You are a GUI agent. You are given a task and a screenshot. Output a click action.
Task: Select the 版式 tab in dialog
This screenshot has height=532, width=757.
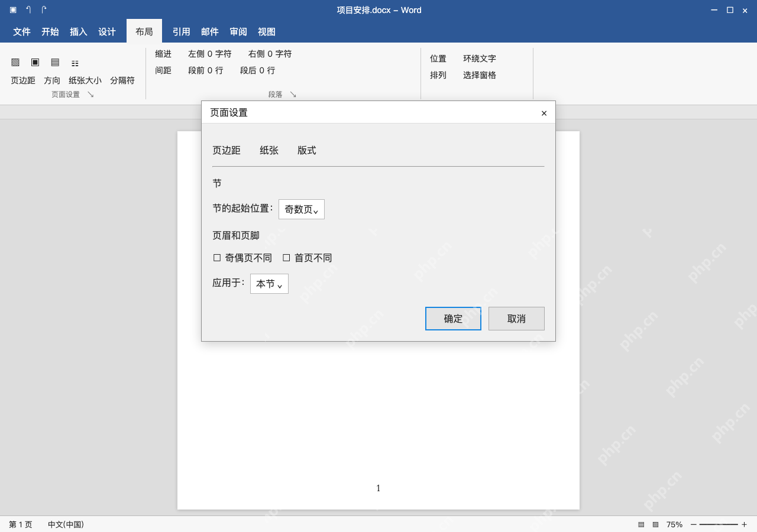tap(307, 150)
